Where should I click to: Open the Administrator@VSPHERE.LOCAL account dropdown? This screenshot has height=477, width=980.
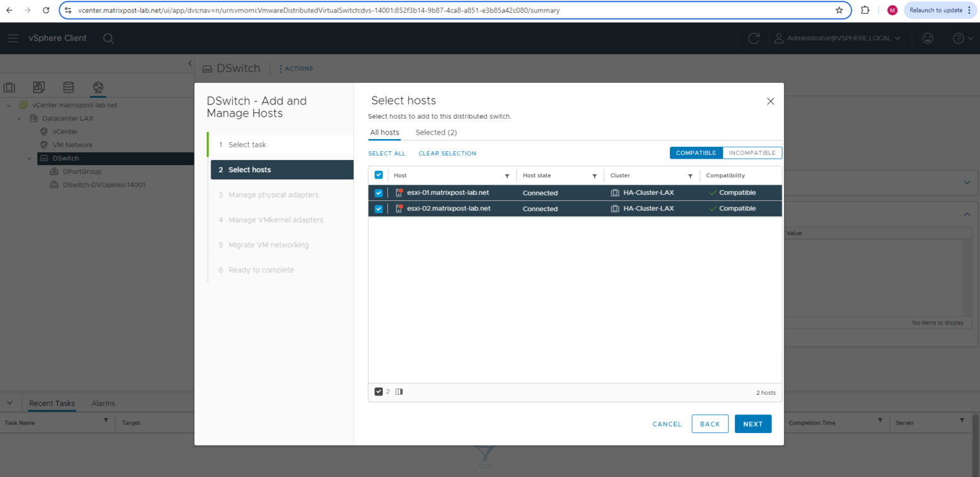tap(838, 38)
